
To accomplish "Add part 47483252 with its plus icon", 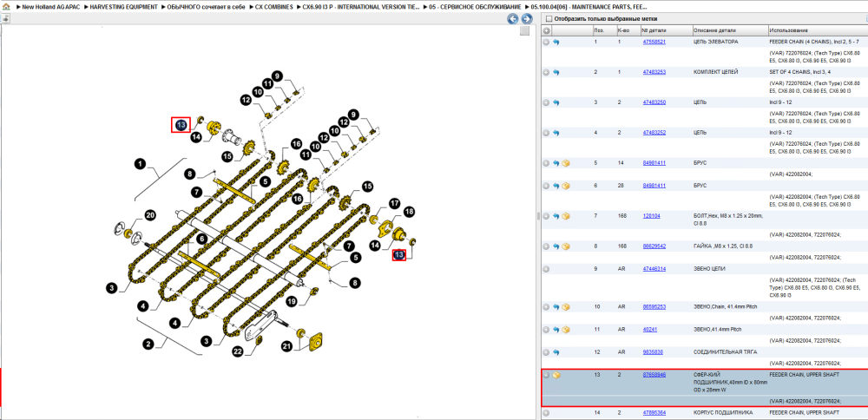I will click(x=546, y=133).
